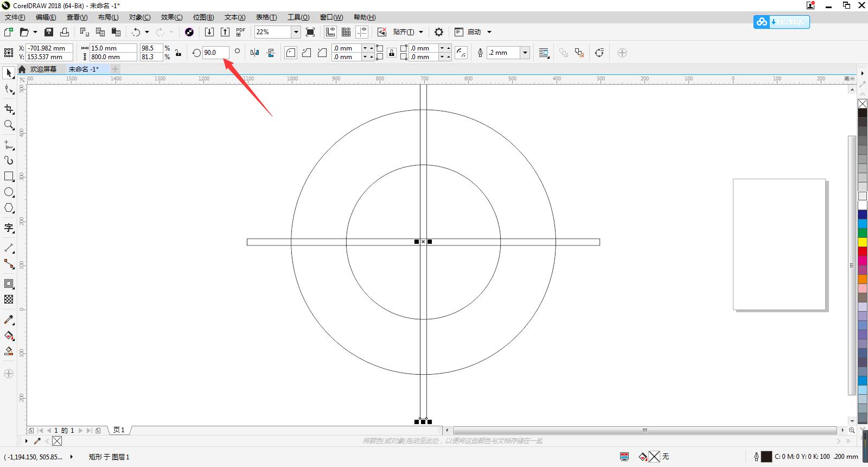Screen dimensions: 868x467
Task: Click the Save icon in the toolbar
Action: [49, 32]
